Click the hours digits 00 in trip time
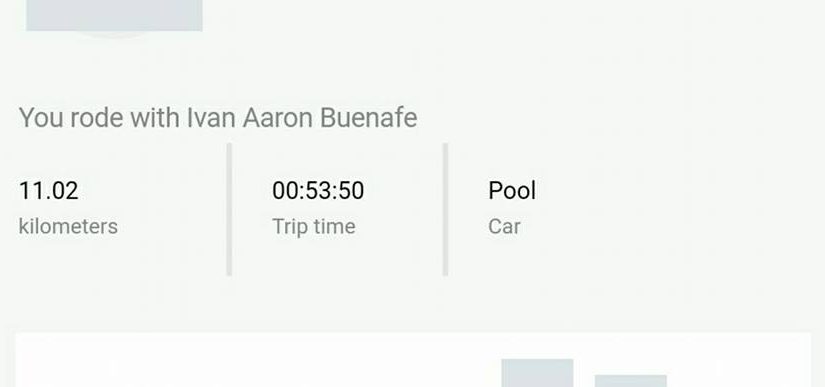This screenshot has height=387, width=825. click(x=285, y=190)
